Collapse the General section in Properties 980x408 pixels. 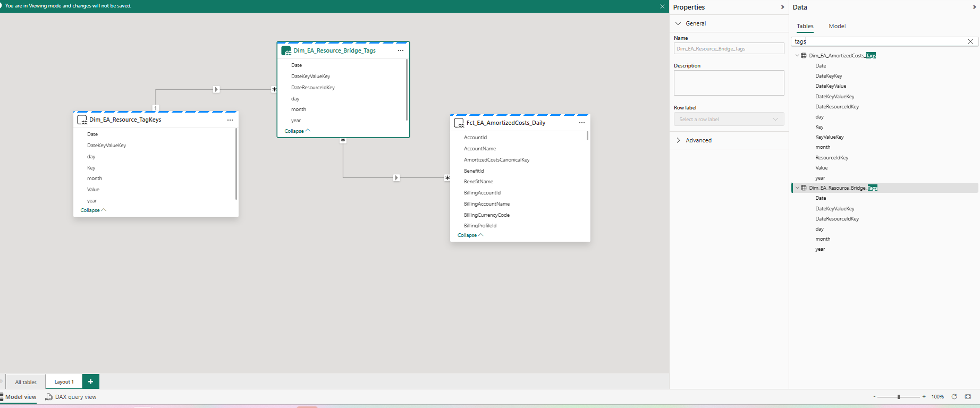(678, 23)
